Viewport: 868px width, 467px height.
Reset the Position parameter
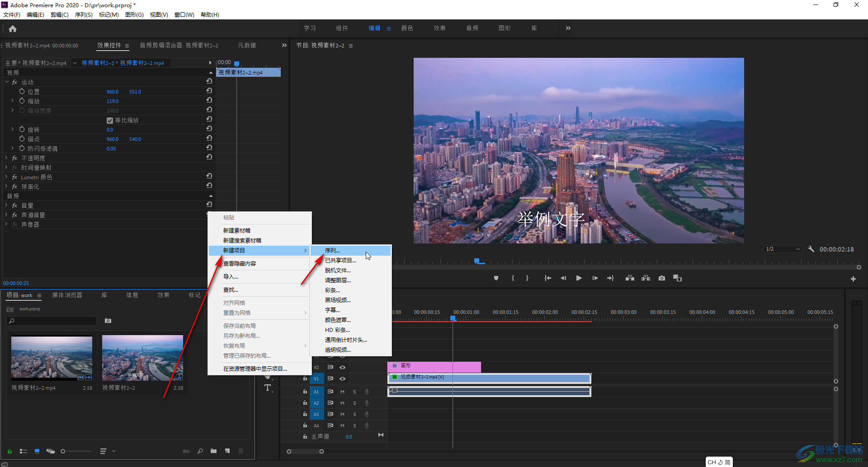tap(209, 91)
